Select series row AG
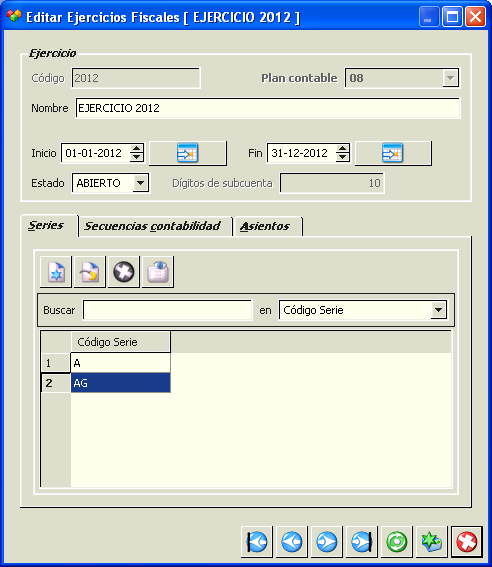Image resolution: width=492 pixels, height=567 pixels. [120, 383]
